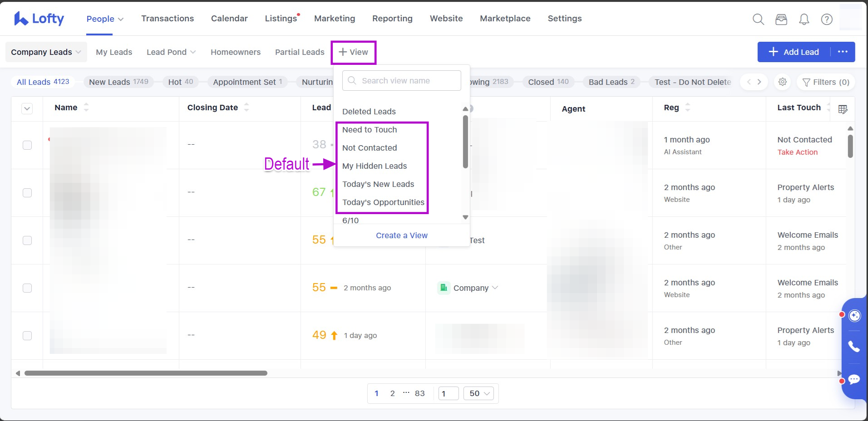Open the inbox tray icon
This screenshot has height=421, width=868.
tap(781, 19)
